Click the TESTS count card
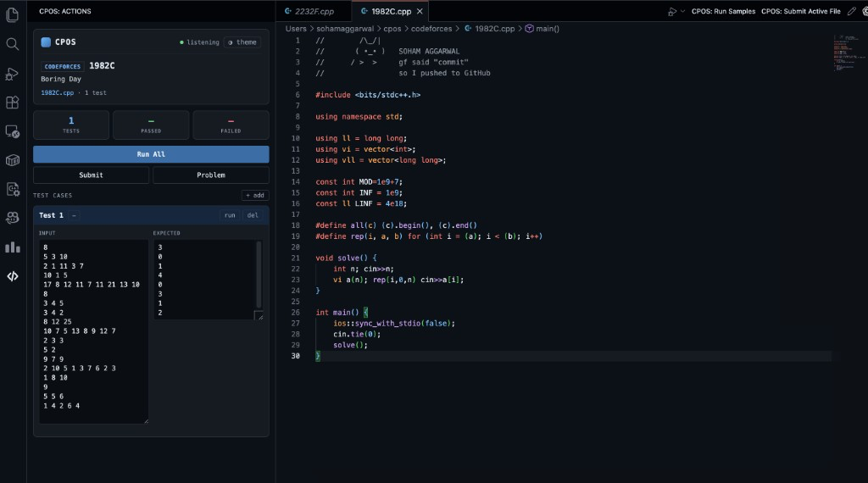The width and height of the screenshot is (868, 483). 71,125
